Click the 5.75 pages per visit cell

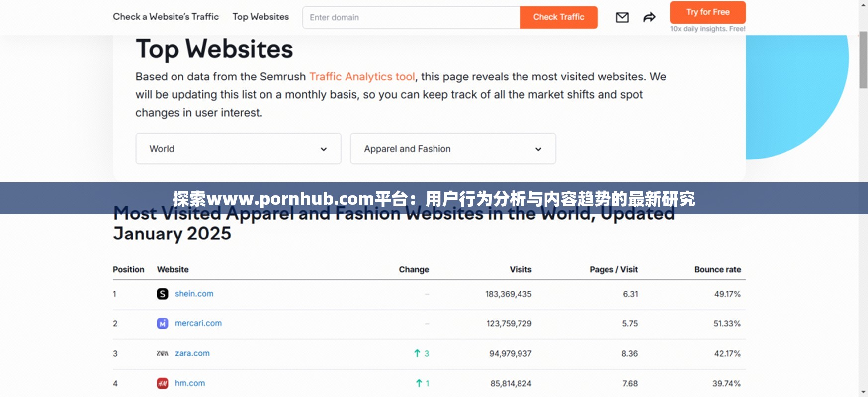click(630, 324)
